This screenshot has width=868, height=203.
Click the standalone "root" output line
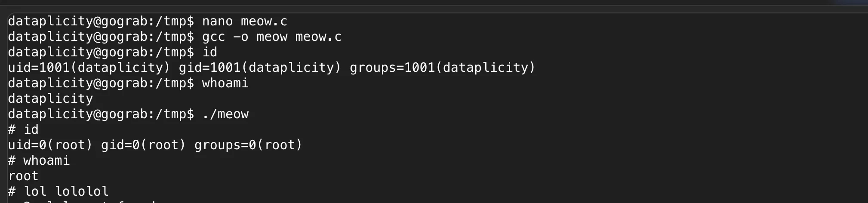pyautogui.click(x=23, y=176)
